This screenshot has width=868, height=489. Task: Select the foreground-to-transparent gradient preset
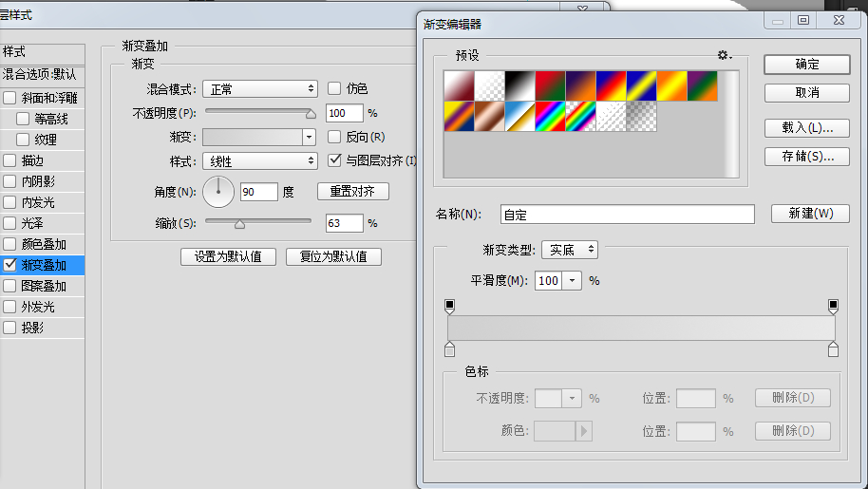[489, 85]
